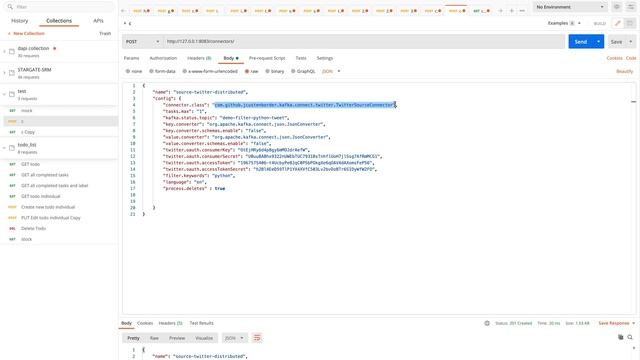
Task: Select the binary body radio
Action: (267, 71)
